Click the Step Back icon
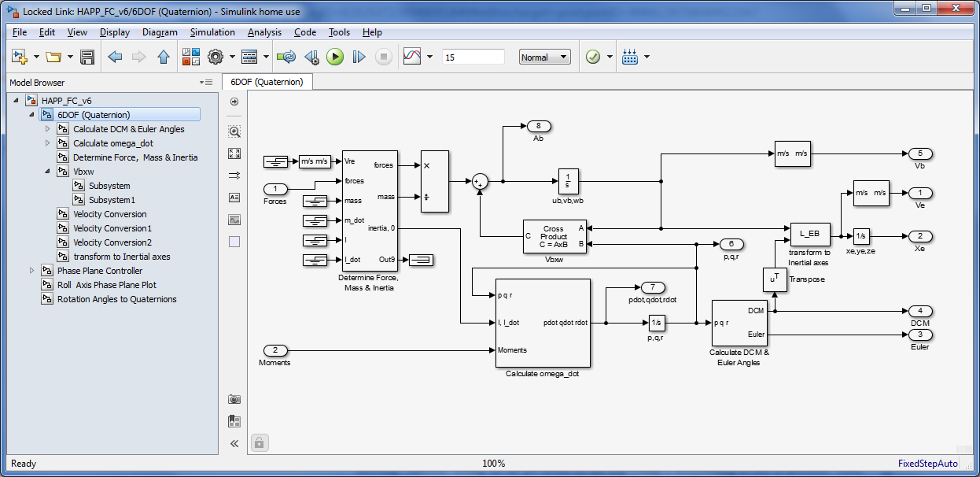Viewport: 980px width, 477px height. click(x=311, y=57)
